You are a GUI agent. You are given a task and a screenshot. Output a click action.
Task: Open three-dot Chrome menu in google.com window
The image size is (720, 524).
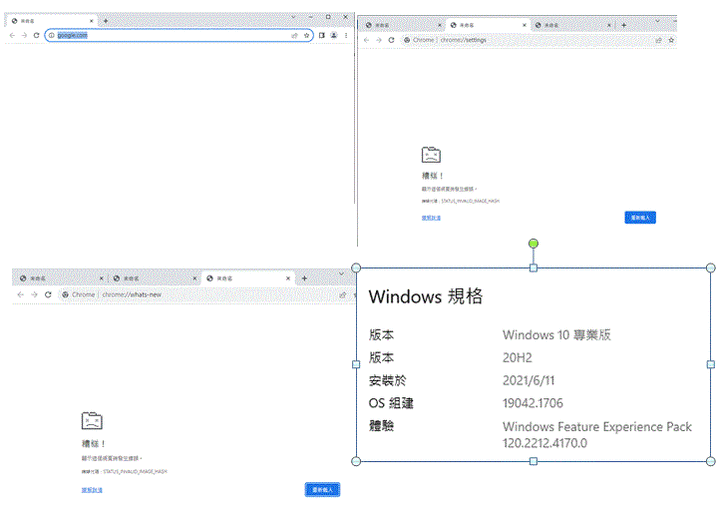pyautogui.click(x=346, y=35)
